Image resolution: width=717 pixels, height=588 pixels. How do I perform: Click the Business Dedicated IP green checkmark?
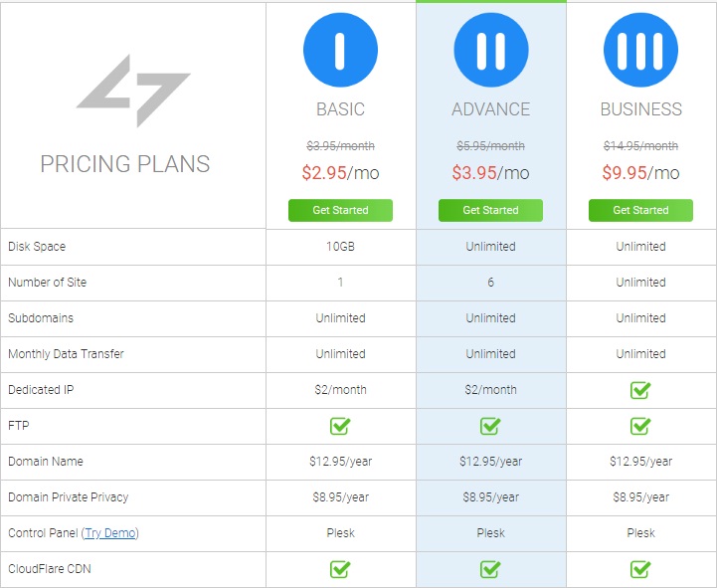click(640, 390)
